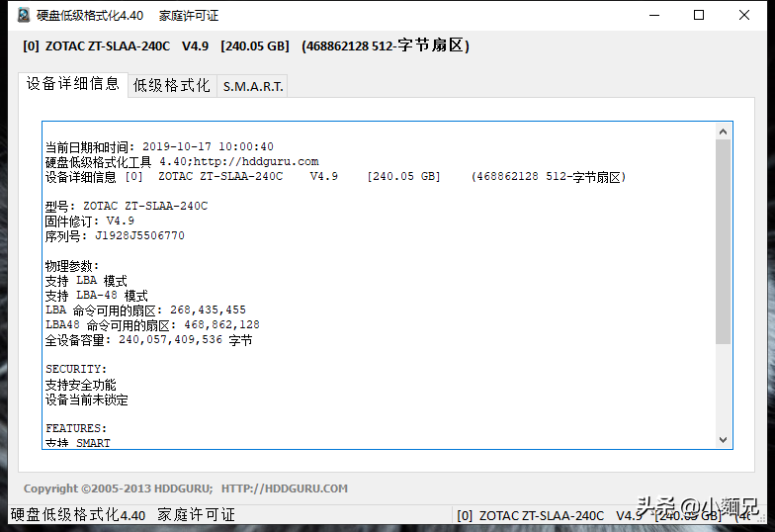Image resolution: width=775 pixels, height=532 pixels.
Task: Click the 支持安全功能 line
Action: tap(81, 385)
